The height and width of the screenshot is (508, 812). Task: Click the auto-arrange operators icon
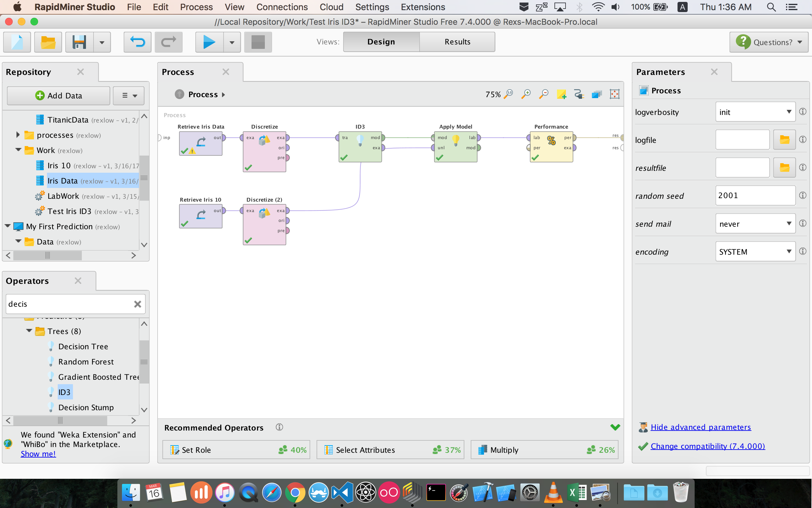click(597, 94)
